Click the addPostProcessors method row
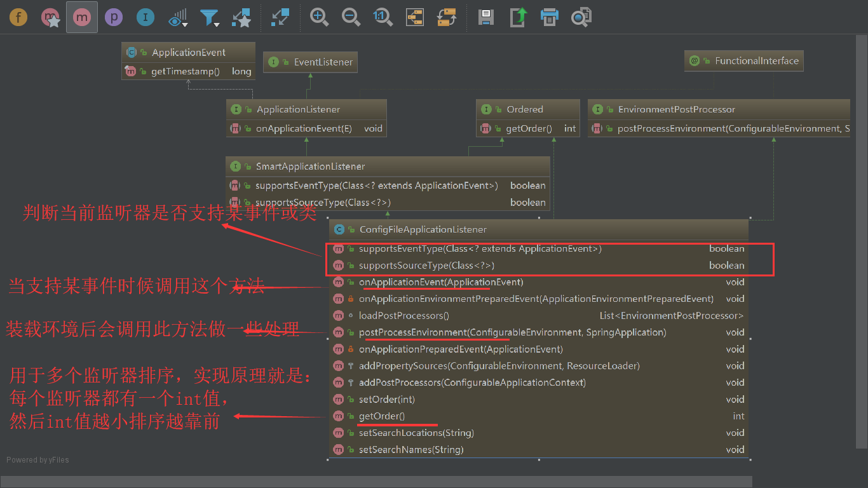Image resolution: width=868 pixels, height=488 pixels. tap(539, 383)
